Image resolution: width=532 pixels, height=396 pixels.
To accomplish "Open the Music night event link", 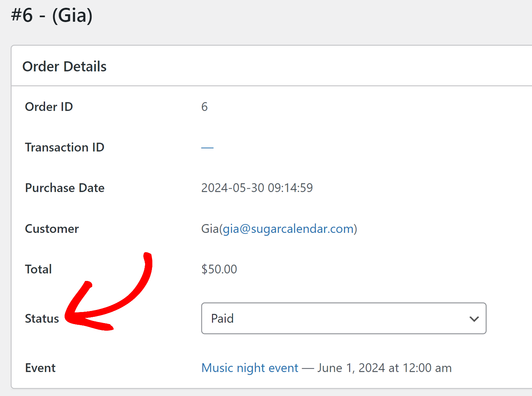I will tap(250, 368).
